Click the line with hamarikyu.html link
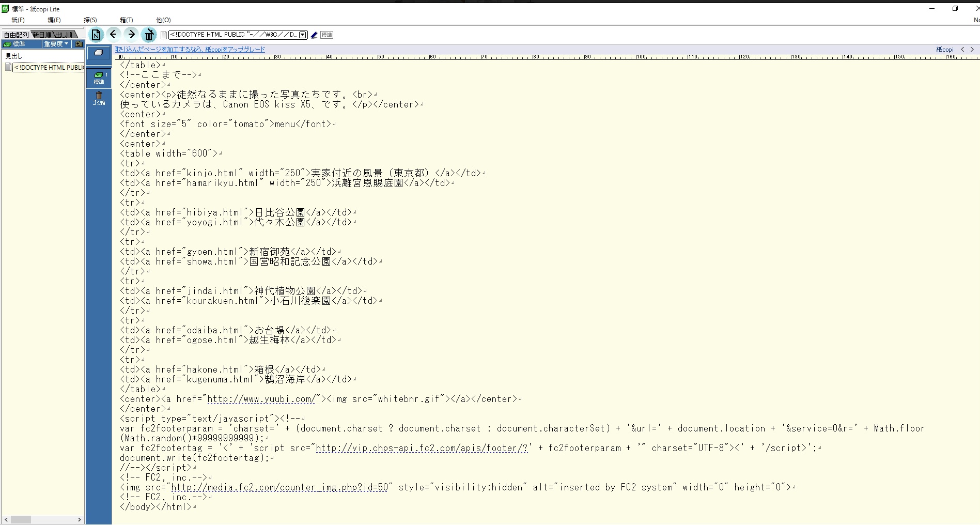Screen dimensions: 980x525 [x=287, y=183]
